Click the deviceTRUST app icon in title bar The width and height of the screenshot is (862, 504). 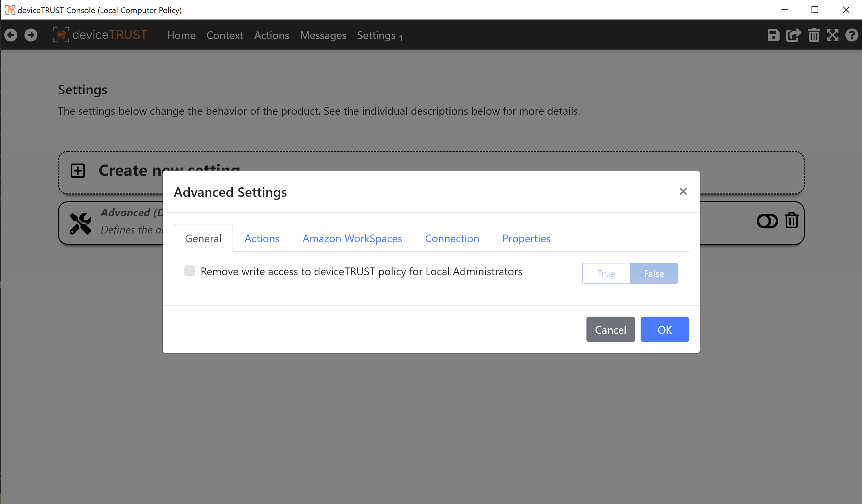(x=10, y=9)
